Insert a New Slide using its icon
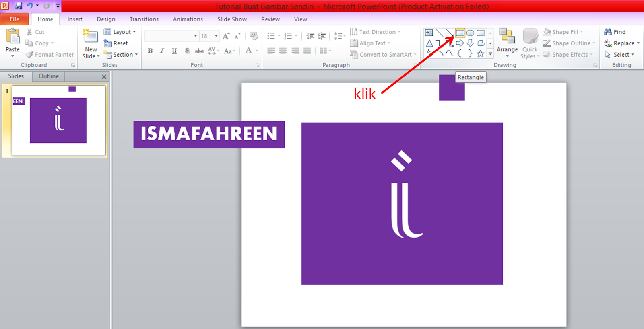The width and height of the screenshot is (644, 329). coord(91,37)
